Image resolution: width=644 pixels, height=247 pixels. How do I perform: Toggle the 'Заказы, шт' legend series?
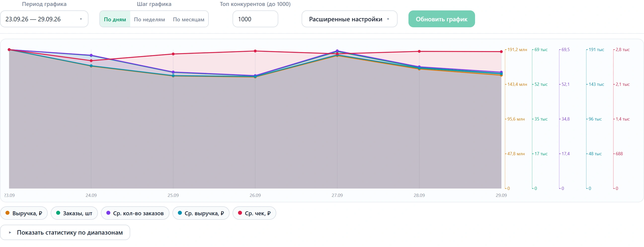coord(74,213)
